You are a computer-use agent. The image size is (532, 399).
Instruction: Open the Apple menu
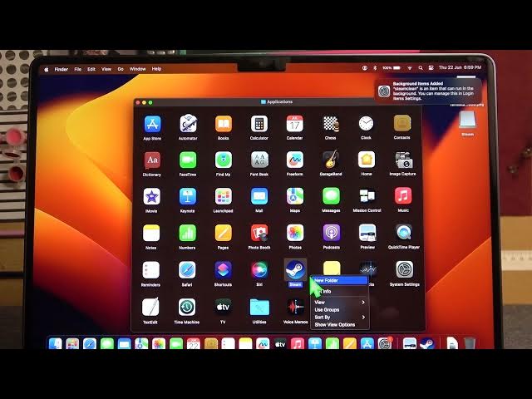47,70
